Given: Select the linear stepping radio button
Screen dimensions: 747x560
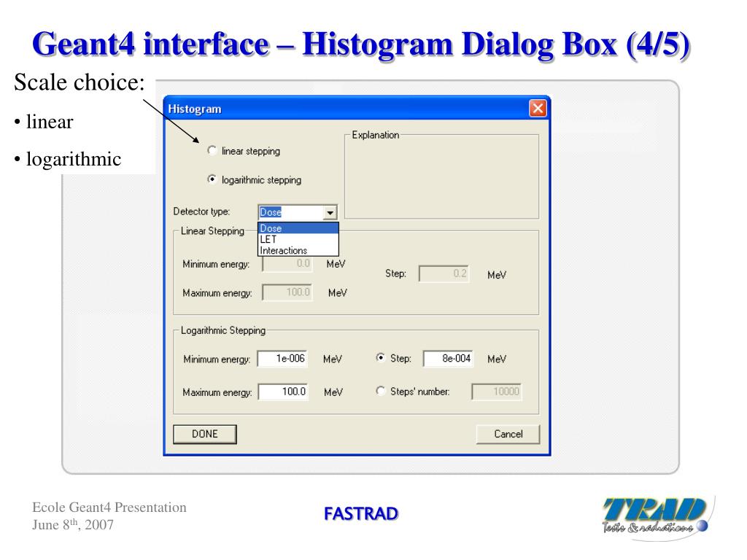Looking at the screenshot, I should coord(212,150).
